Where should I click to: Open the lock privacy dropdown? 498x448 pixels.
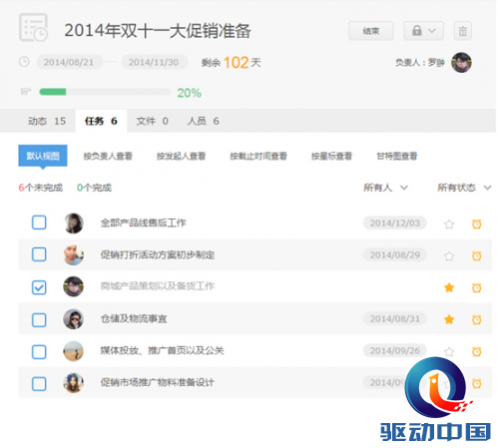pos(423,31)
